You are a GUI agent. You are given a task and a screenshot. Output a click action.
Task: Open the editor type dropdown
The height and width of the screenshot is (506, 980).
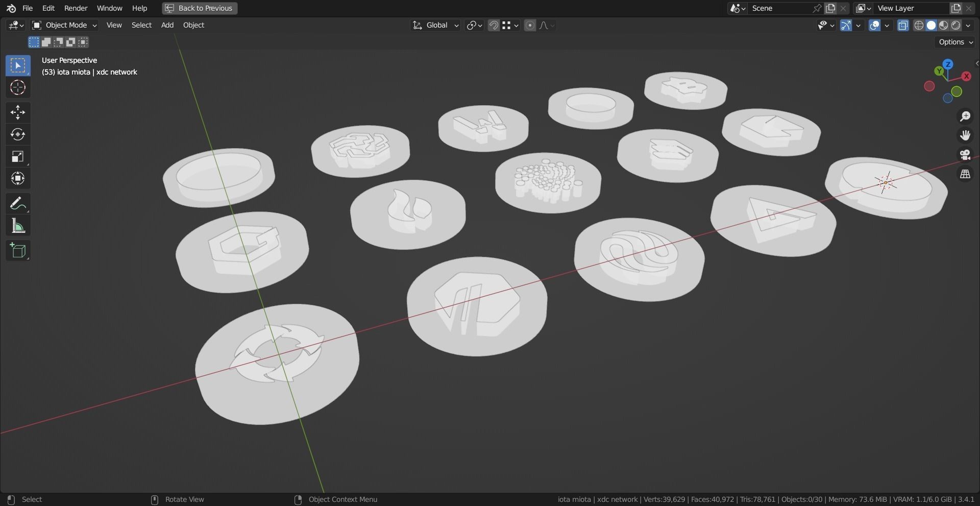coord(16,25)
